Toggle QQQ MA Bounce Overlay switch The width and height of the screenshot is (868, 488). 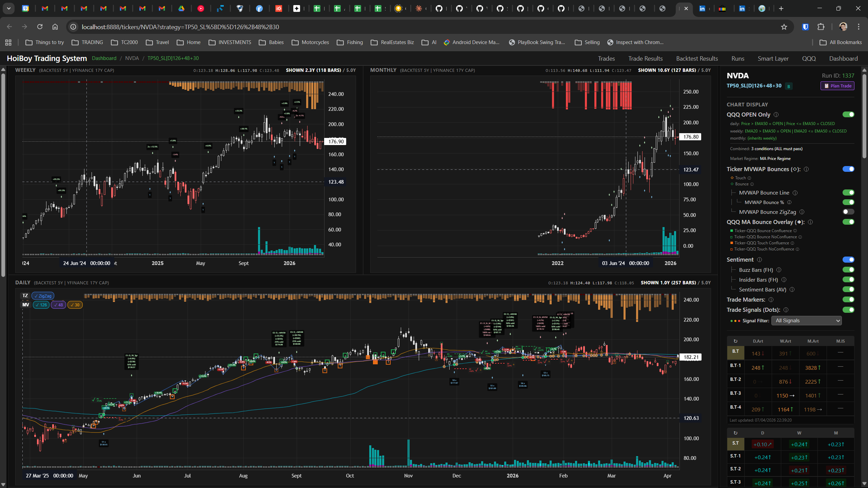(848, 222)
